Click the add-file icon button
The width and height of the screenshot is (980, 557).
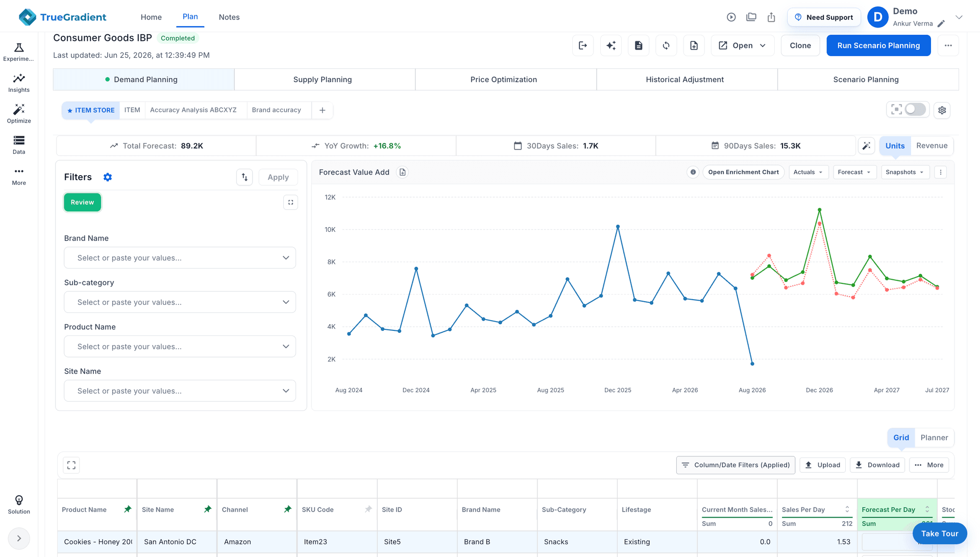(x=694, y=45)
